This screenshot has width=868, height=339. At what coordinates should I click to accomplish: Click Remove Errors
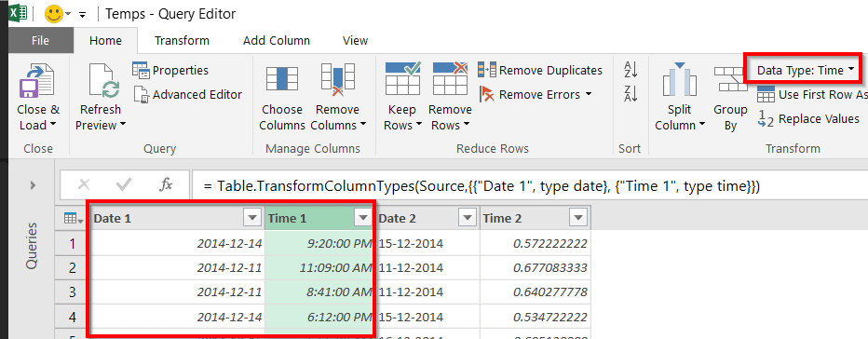[530, 95]
